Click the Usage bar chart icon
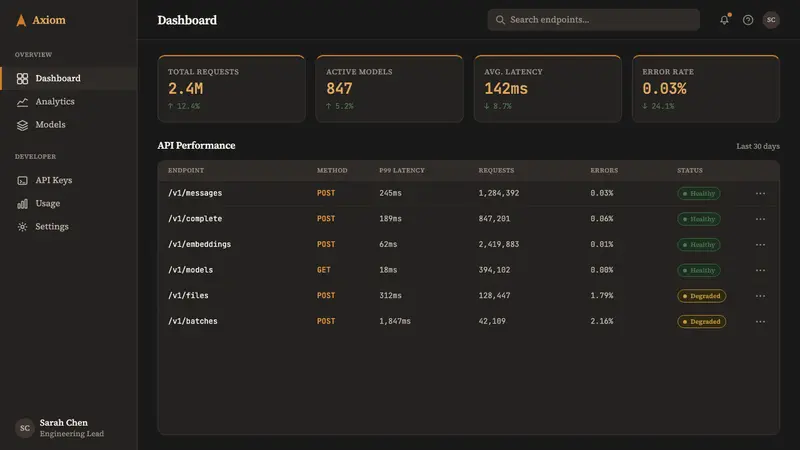800x450 pixels. point(22,204)
